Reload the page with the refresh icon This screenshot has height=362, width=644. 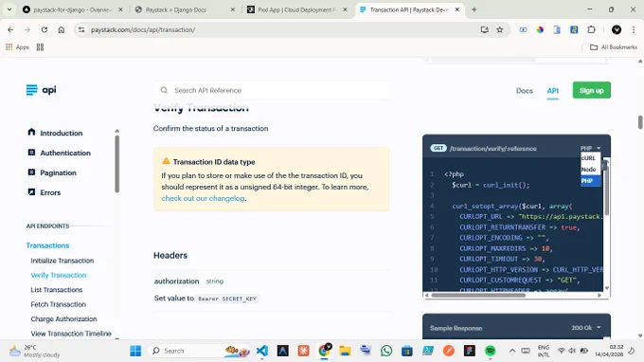(x=45, y=29)
